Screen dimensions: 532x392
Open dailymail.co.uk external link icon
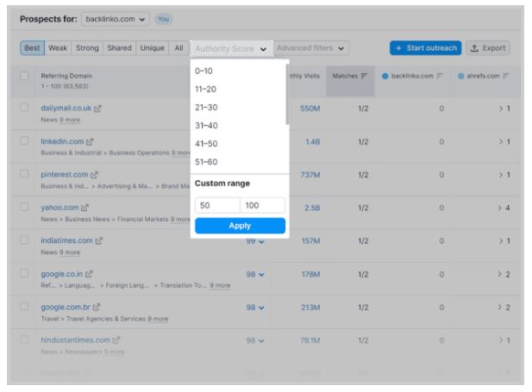(x=97, y=109)
